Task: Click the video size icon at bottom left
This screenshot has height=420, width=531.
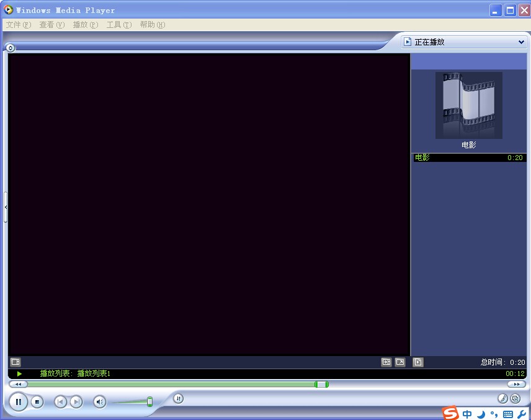Action: (15, 362)
